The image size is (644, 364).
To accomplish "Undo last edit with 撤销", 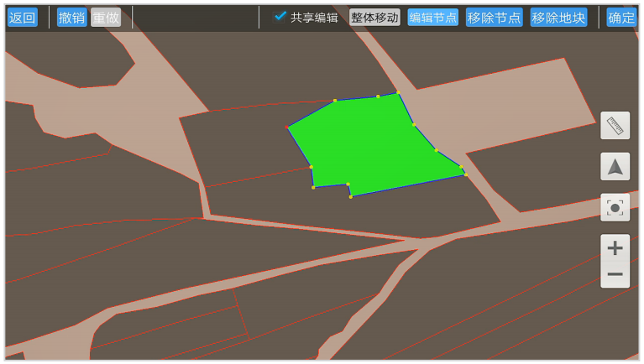I will tap(72, 18).
